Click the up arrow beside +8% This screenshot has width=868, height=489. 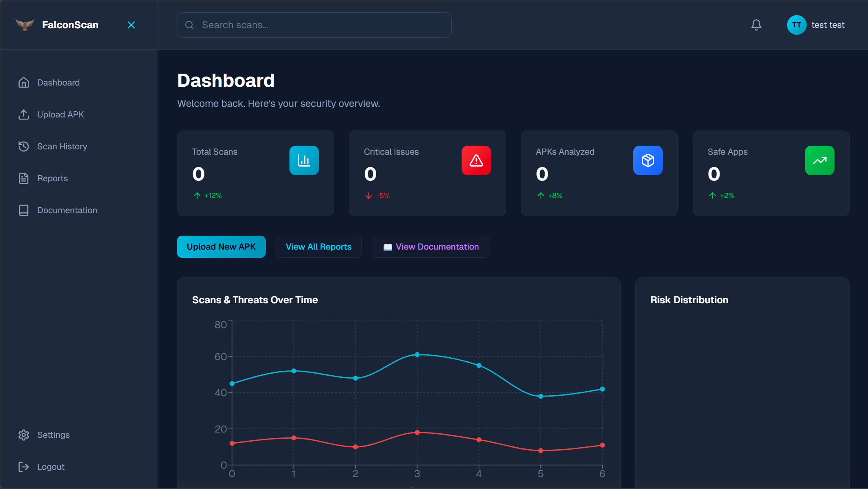tap(541, 196)
